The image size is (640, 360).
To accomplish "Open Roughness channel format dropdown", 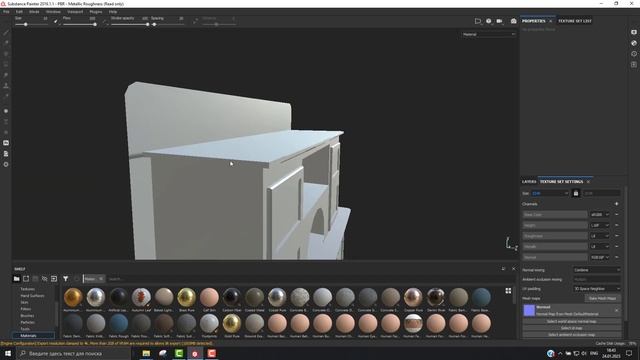I will pos(600,236).
